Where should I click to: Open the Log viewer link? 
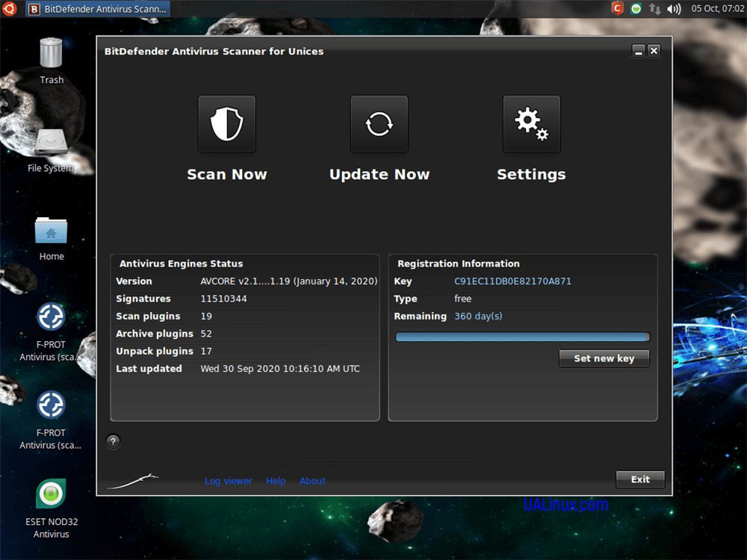pos(228,481)
